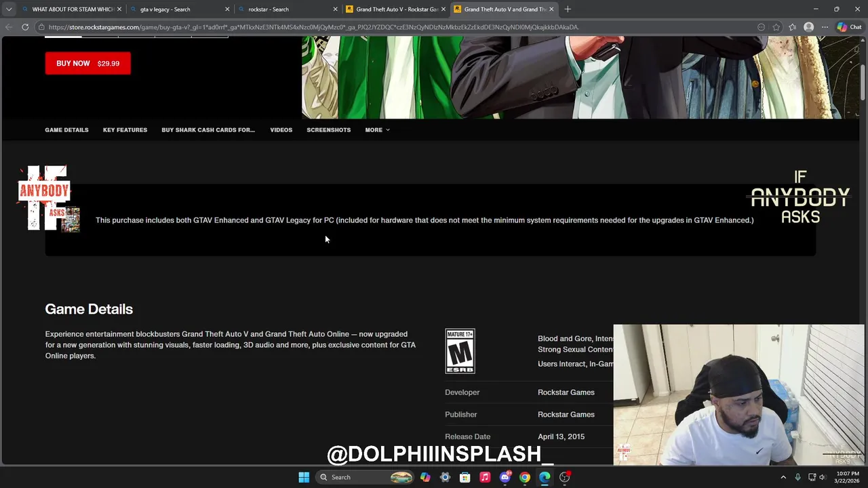Click the Windows taskbar Search box

366,477
